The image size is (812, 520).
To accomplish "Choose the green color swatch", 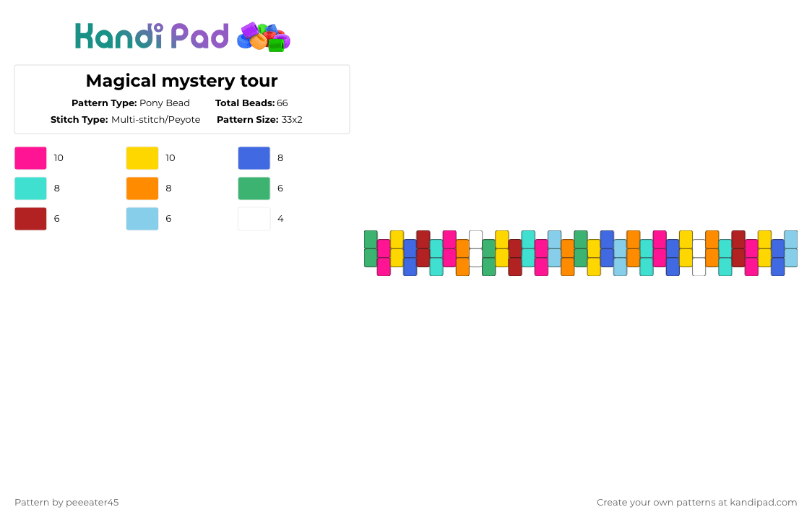I will pos(254,188).
